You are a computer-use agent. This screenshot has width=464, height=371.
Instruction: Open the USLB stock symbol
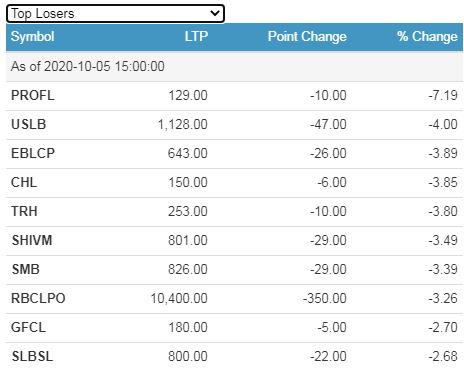click(x=29, y=125)
